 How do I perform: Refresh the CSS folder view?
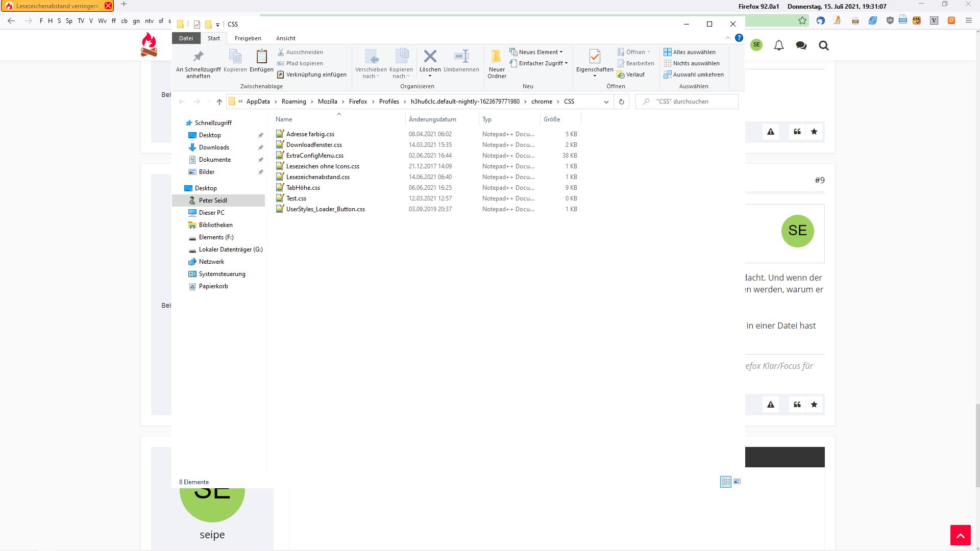(621, 102)
